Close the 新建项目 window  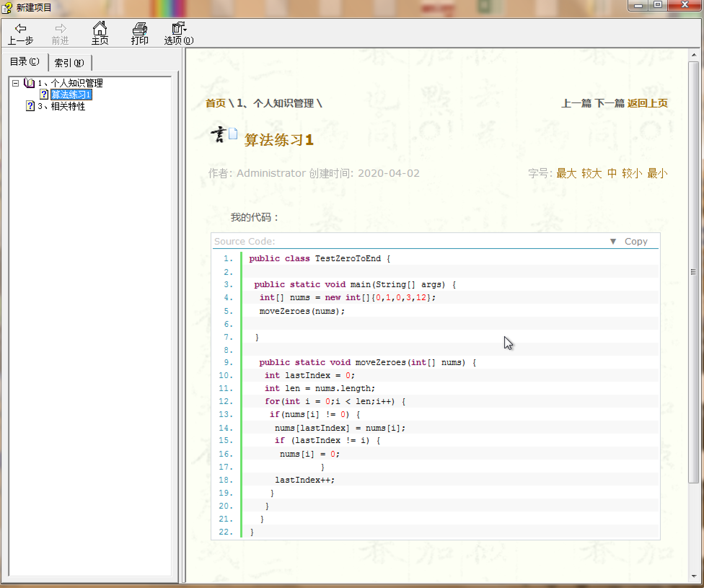pyautogui.click(x=685, y=5)
